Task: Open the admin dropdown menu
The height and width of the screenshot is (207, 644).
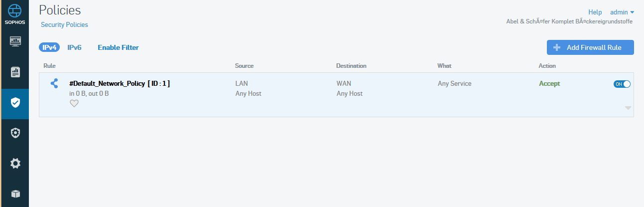Action: 622,12
